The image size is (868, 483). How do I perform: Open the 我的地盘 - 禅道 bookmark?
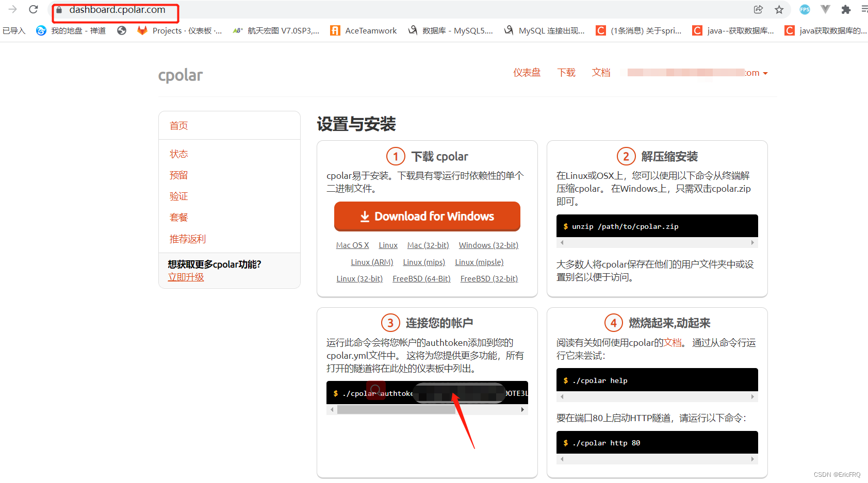71,31
